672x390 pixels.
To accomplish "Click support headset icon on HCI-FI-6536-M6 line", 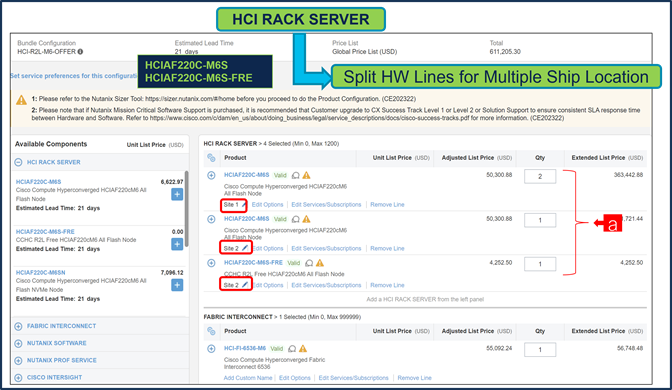I will [x=292, y=349].
